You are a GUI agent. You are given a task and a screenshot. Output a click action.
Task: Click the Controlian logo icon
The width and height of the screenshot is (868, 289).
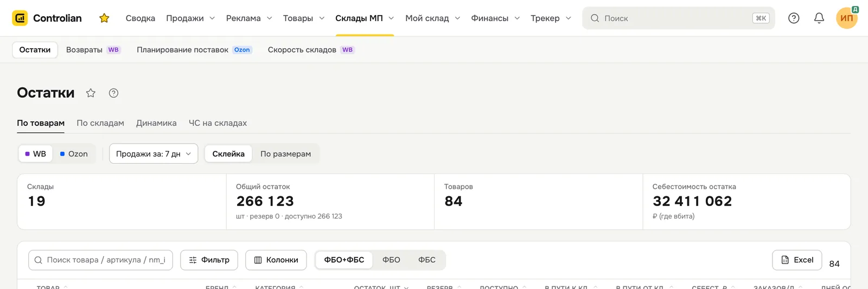click(x=20, y=18)
